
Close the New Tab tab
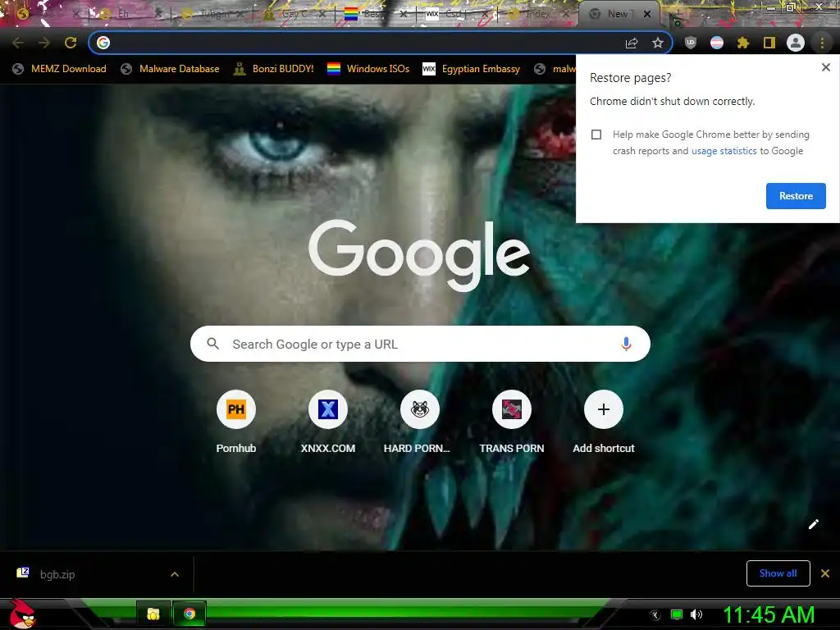click(647, 14)
